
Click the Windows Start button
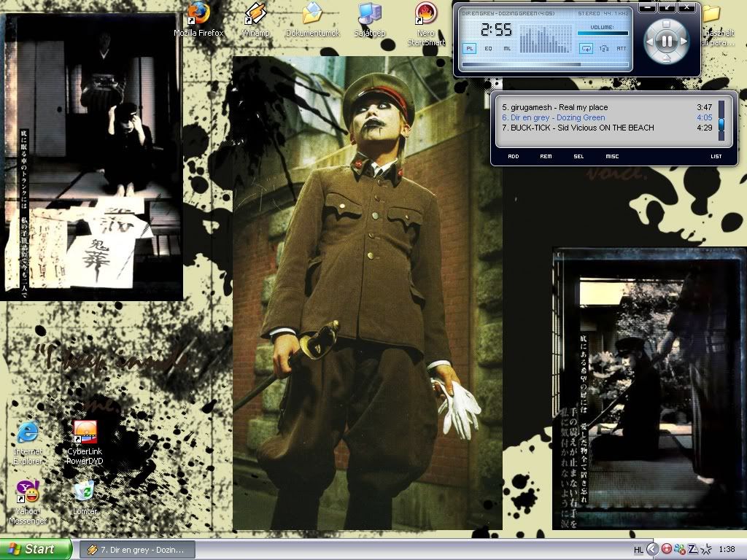[36, 549]
